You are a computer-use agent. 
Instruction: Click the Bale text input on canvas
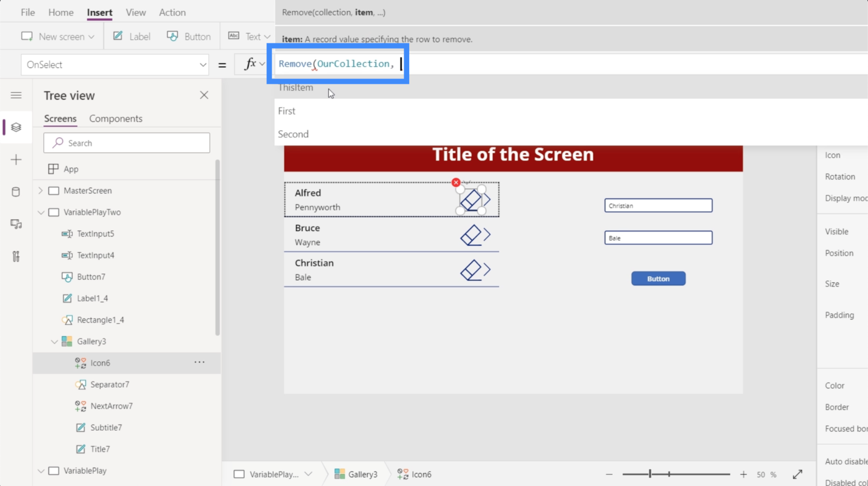tap(658, 238)
